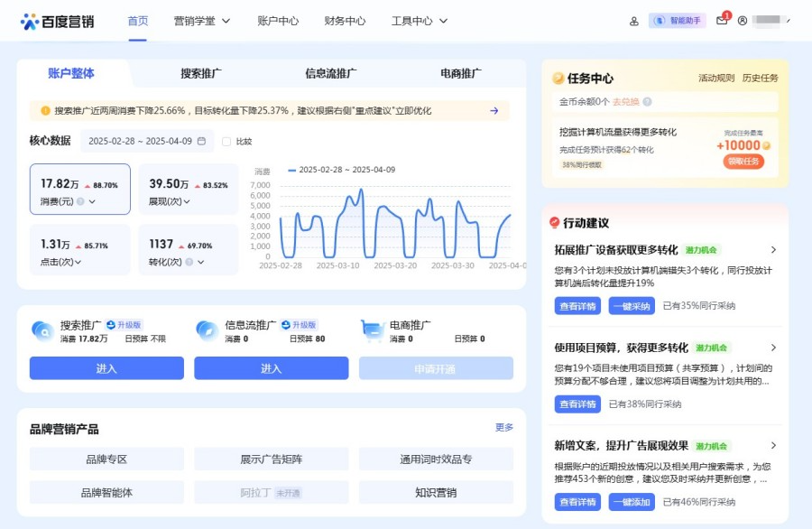Click the Baidu Marketing logo
This screenshot has height=529, width=812.
[x=57, y=21]
